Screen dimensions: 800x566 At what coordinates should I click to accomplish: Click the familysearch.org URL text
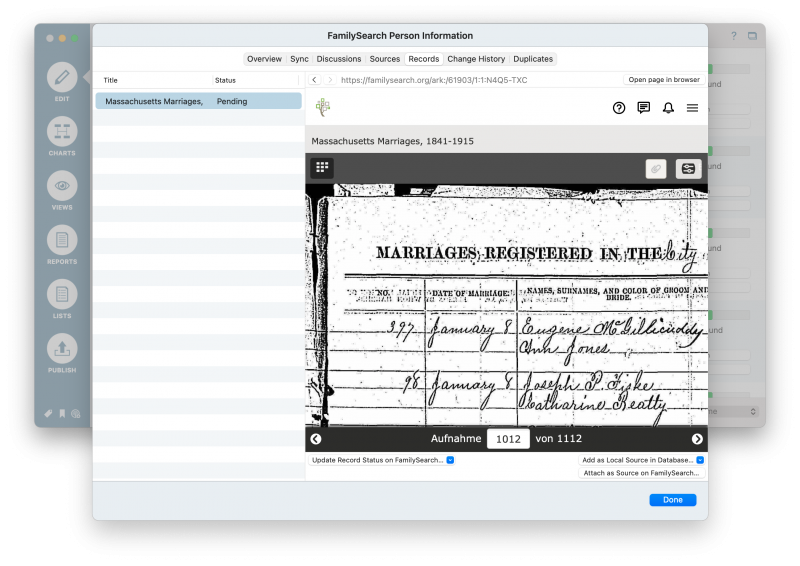(434, 80)
